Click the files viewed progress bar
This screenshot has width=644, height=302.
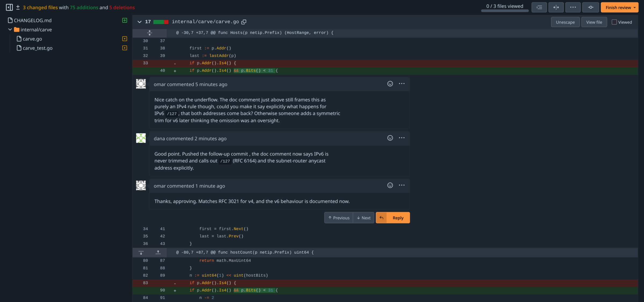click(x=505, y=11)
